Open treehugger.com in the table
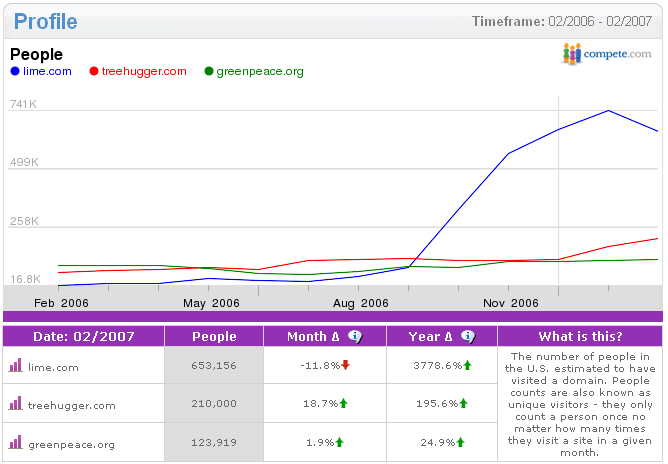This screenshot has height=464, width=668. coord(72,406)
